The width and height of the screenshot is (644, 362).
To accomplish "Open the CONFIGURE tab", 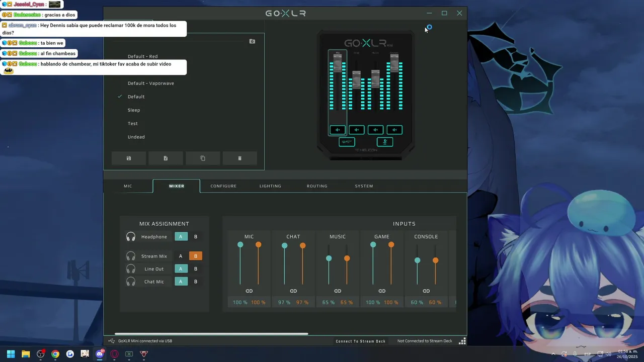I will (223, 186).
